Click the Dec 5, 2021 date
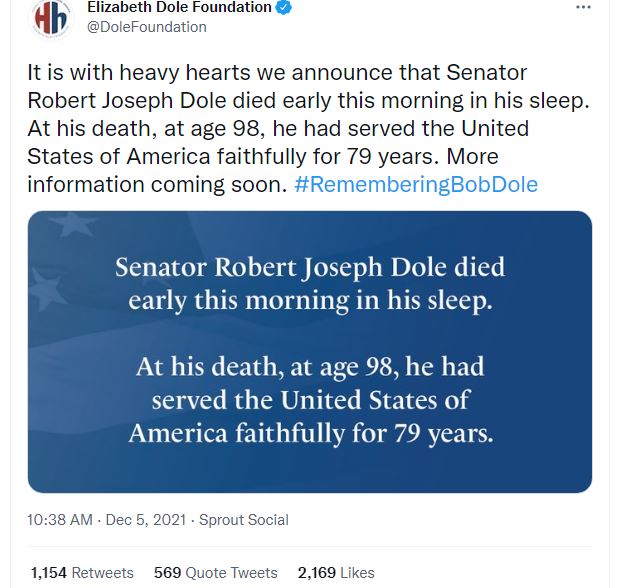634x588 pixels. (x=146, y=520)
